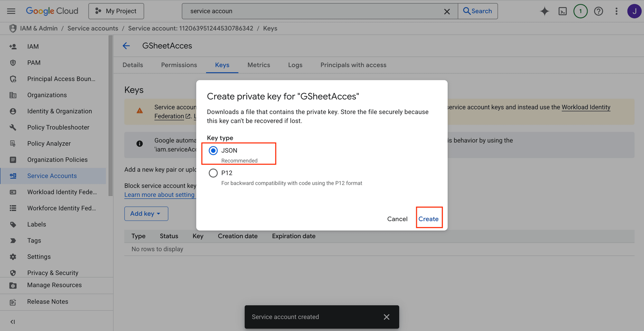Open Gemini AI assistant sparkle icon
Viewport: 644px width, 331px height.
[x=545, y=11]
